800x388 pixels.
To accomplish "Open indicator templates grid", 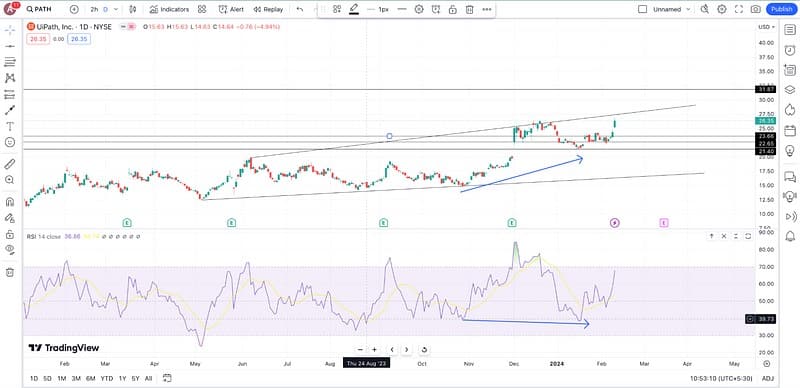I will point(202,9).
